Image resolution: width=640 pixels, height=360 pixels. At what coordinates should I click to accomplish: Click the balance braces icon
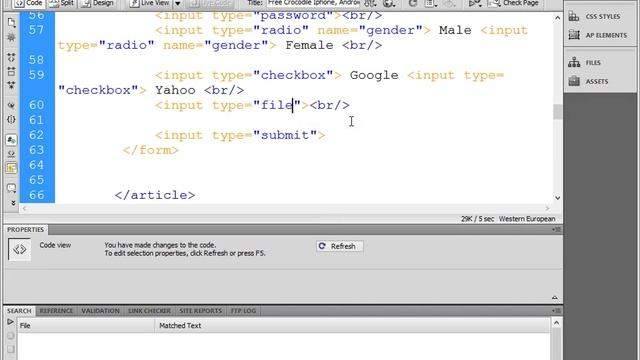(x=11, y=120)
